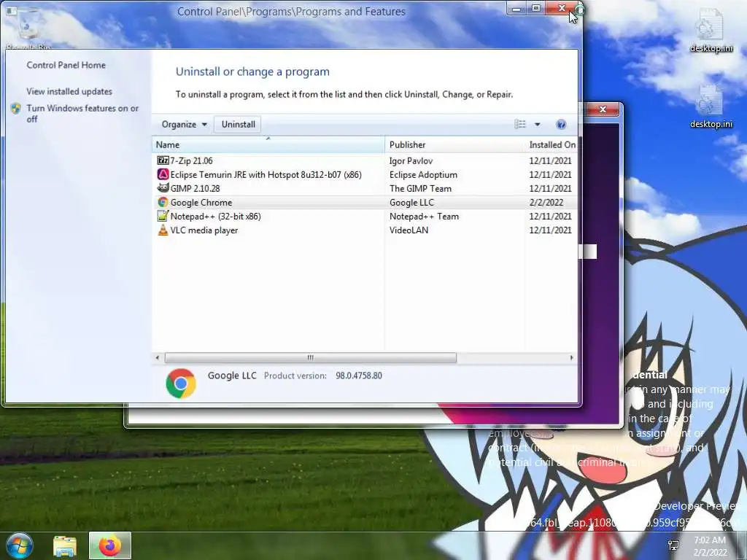Select the GIMP 2.10.28 entry
Viewport: 747px width, 560px height.
click(x=196, y=188)
